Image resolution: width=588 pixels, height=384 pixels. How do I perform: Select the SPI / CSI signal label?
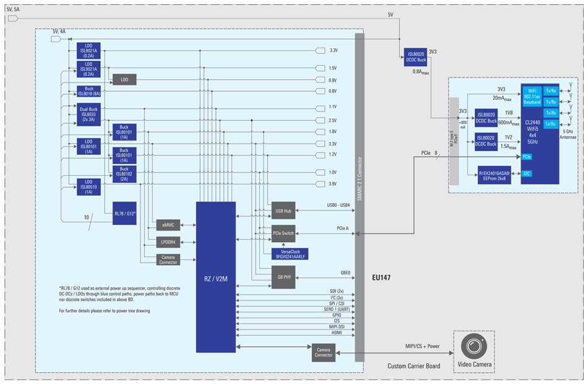(337, 303)
